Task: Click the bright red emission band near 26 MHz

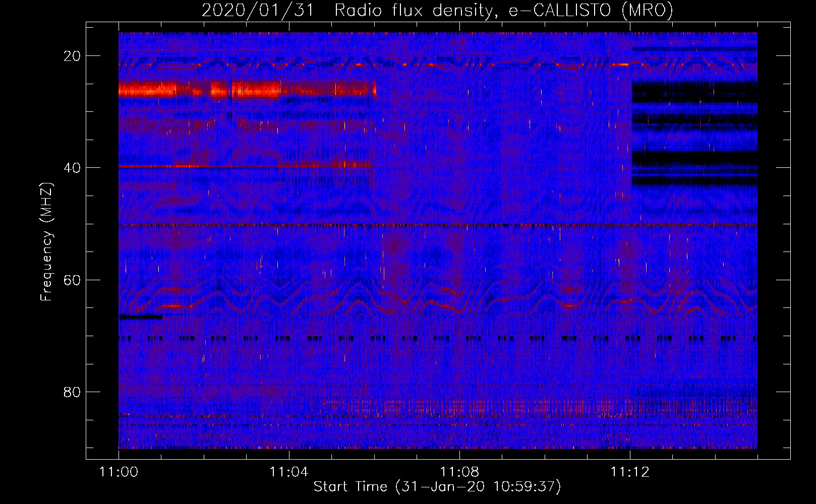Action: [247, 90]
